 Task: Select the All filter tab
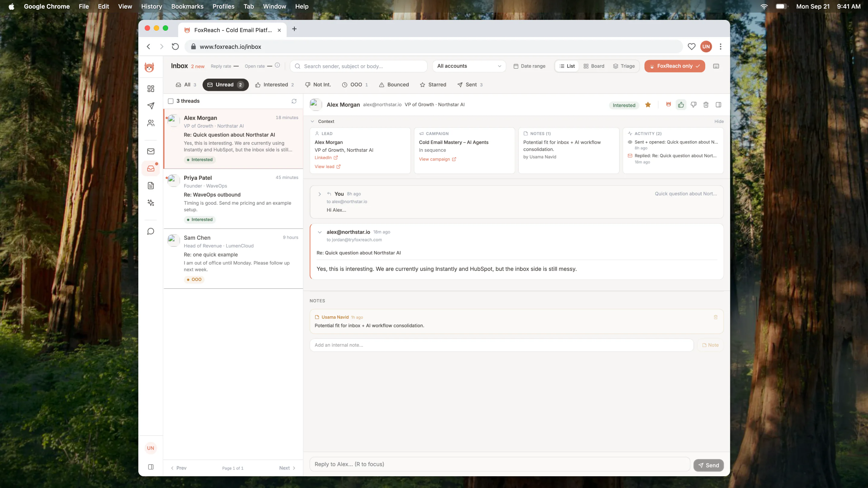pos(186,85)
